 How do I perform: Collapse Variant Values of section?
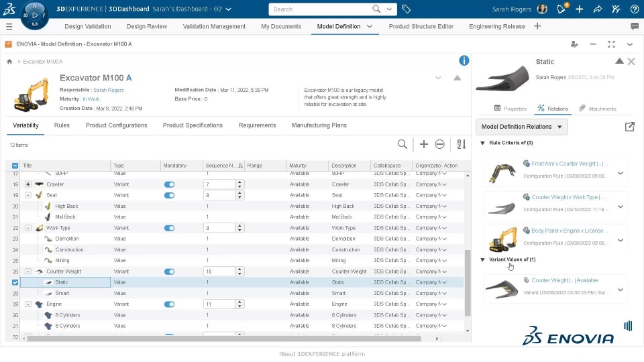[x=482, y=259]
